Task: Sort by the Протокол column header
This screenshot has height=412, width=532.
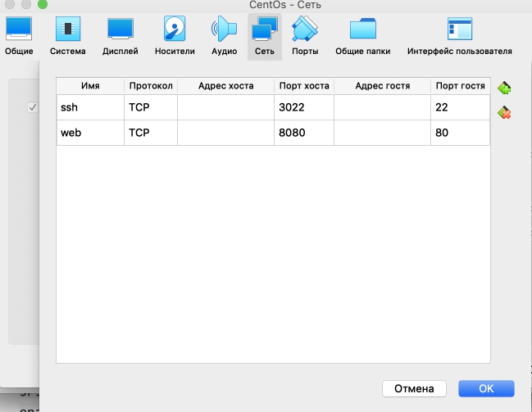Action: click(x=150, y=86)
